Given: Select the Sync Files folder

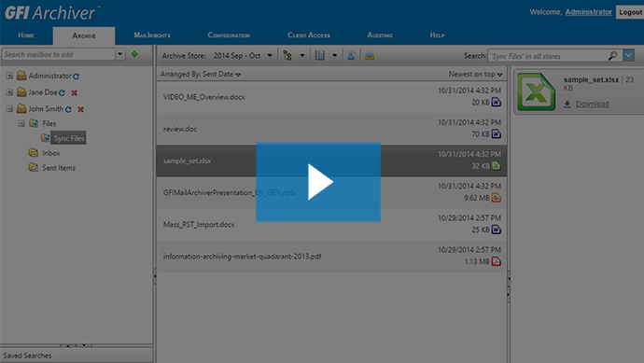Looking at the screenshot, I should coord(68,138).
